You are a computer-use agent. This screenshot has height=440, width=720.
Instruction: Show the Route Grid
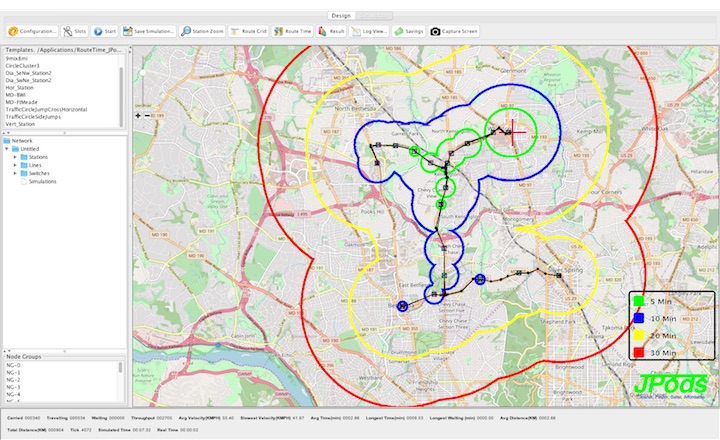pyautogui.click(x=250, y=31)
